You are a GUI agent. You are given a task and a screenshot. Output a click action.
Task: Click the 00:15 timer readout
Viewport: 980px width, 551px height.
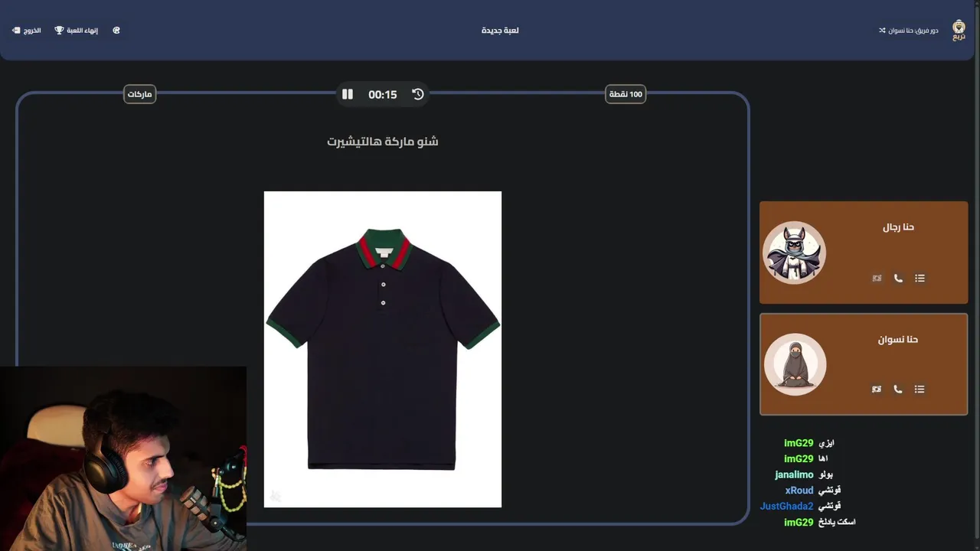(383, 95)
